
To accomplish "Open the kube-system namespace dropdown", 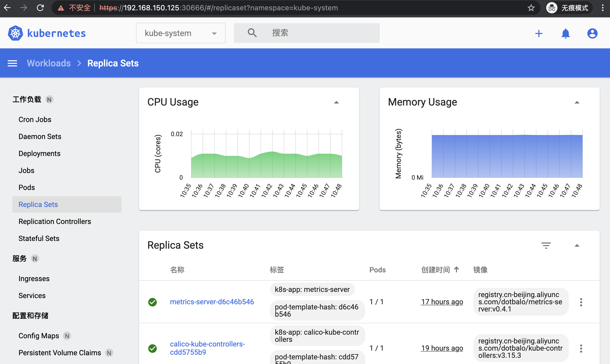I will [181, 33].
